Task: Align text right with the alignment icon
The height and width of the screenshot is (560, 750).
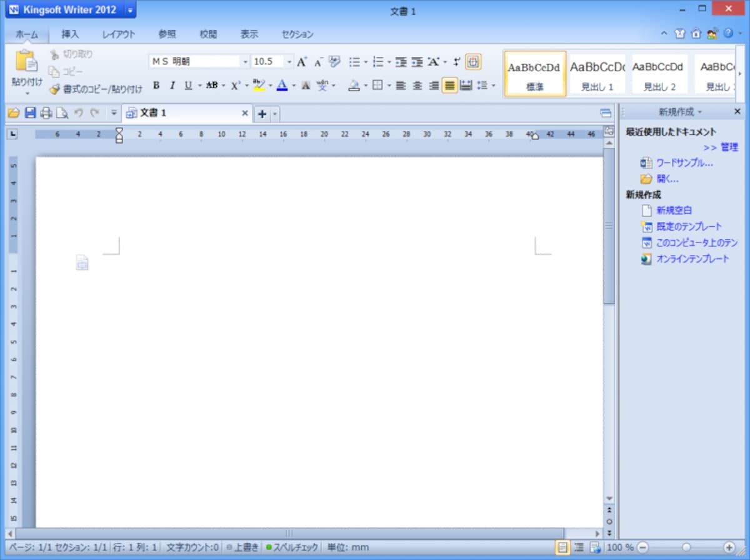Action: [x=434, y=85]
